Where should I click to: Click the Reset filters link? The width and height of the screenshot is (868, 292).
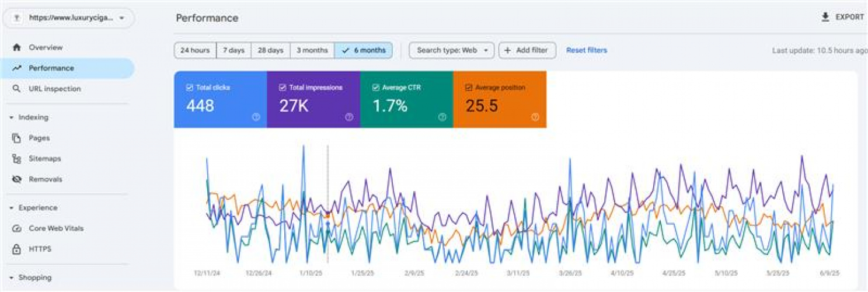586,50
